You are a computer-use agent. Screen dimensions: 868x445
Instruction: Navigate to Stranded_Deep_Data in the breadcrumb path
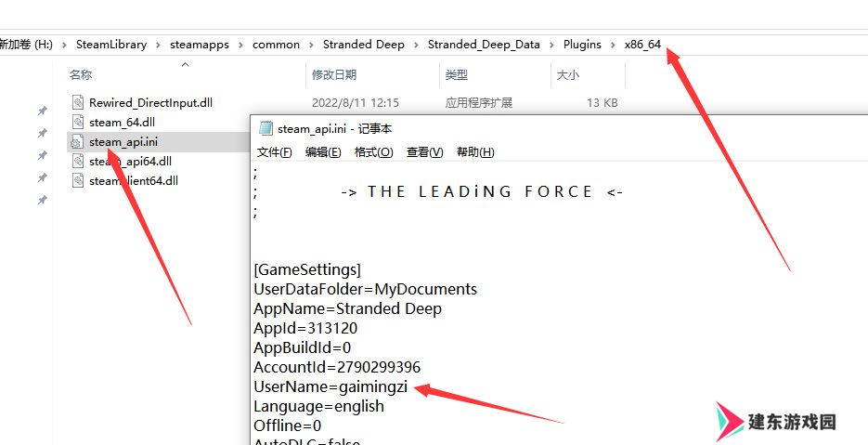484,45
